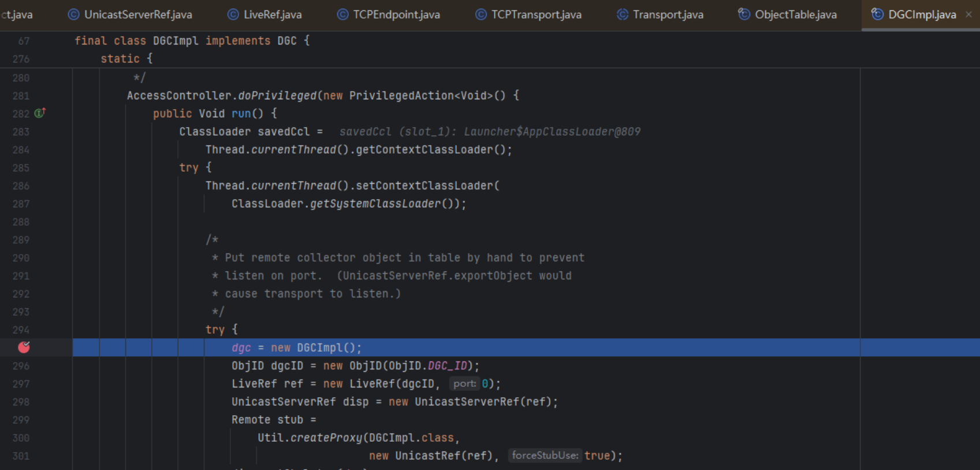Click the Transport.java tab icon
Screen dimensions: 980x470
pyautogui.click(x=622, y=14)
